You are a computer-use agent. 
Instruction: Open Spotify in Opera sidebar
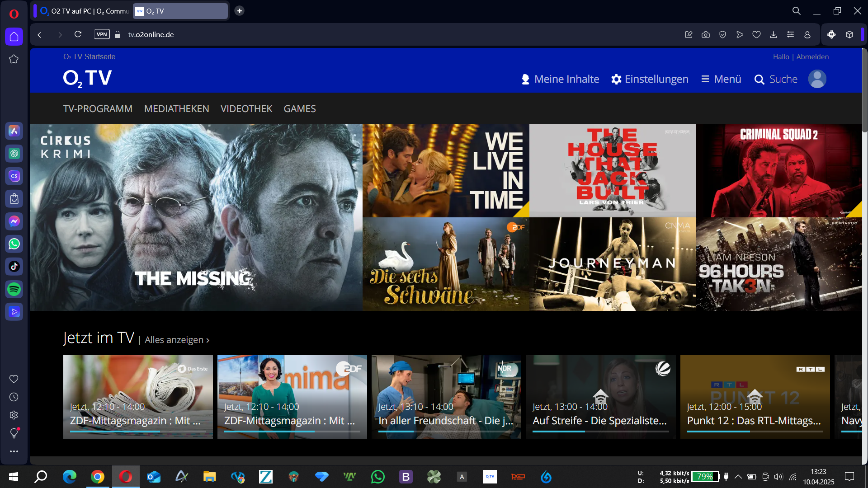14,289
